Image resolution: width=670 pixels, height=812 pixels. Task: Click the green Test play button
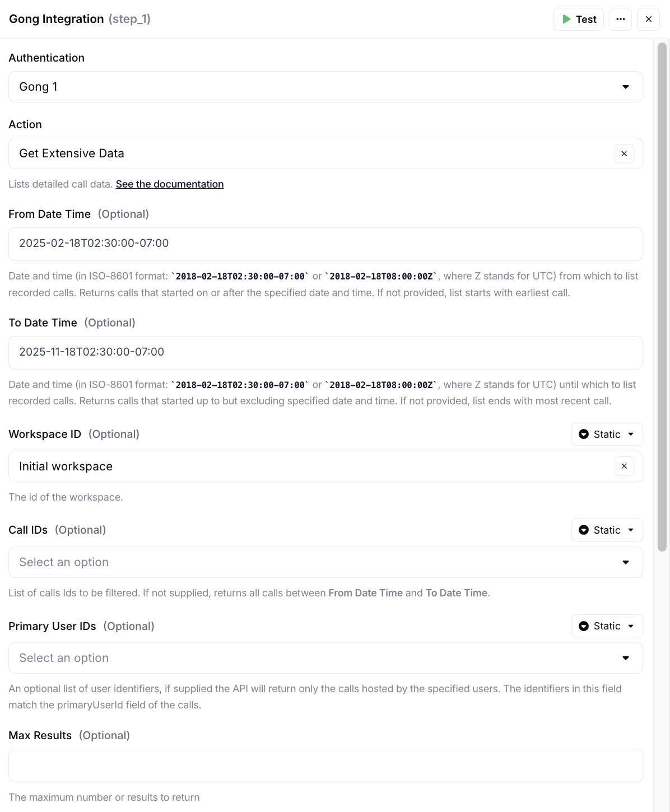tap(578, 19)
